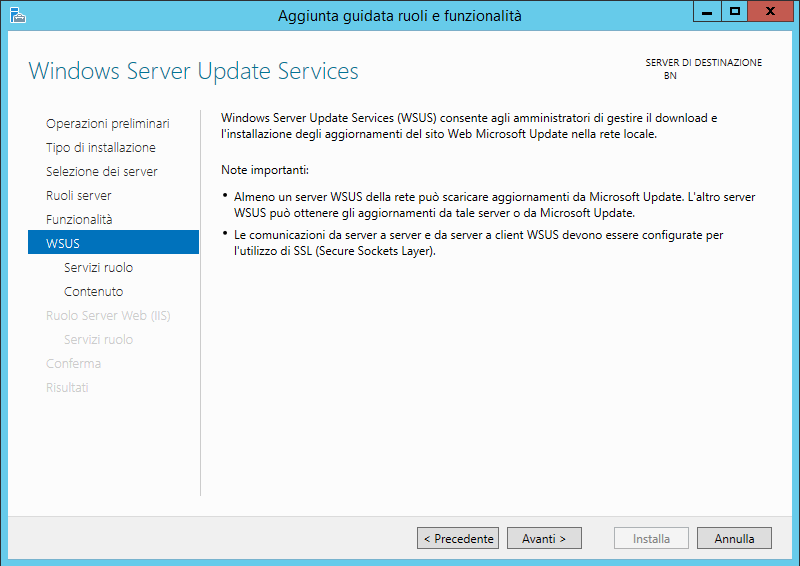Maximize the wizard window
800x566 pixels.
(735, 12)
